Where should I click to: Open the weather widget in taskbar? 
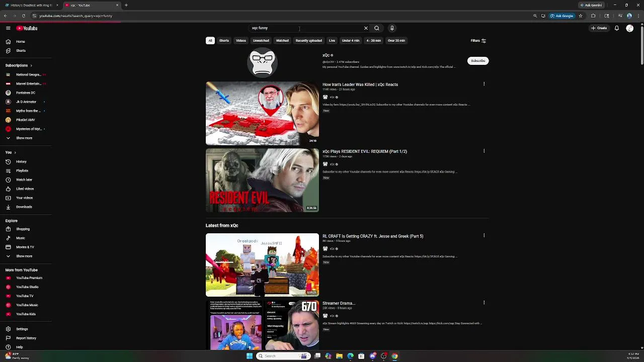pyautogui.click(x=17, y=356)
